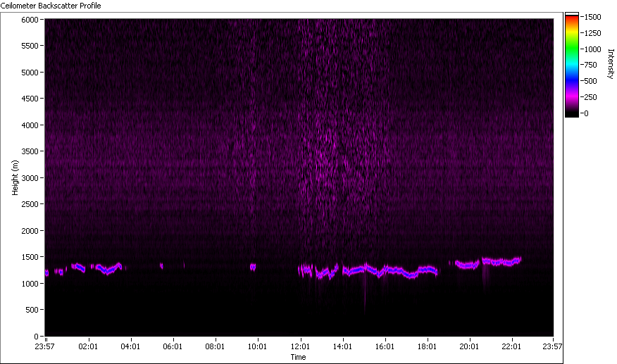Screen dimensions: 617x364
Task: Click the small cloud blob near 10:01
Action: point(253,268)
